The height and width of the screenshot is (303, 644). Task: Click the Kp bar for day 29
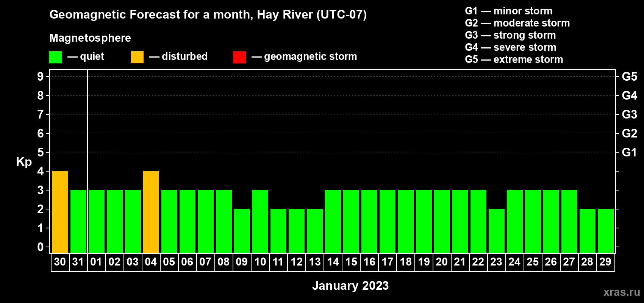tap(606, 231)
